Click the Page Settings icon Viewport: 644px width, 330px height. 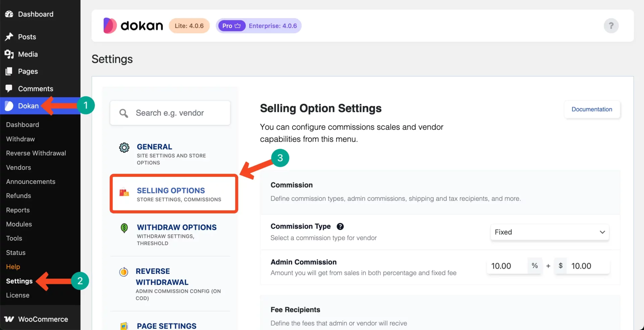pos(124,326)
